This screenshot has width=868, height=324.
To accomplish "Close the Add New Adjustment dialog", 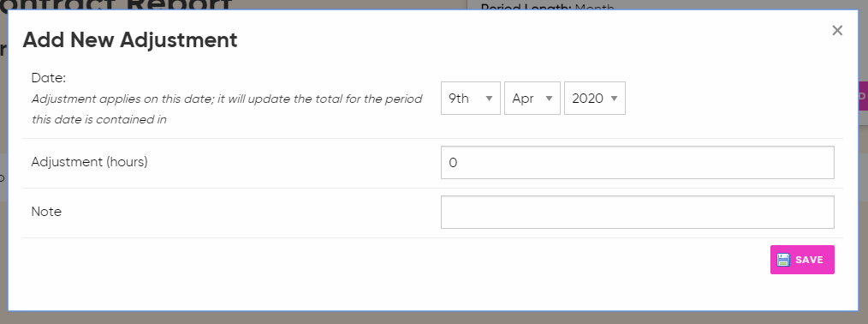I will (837, 31).
